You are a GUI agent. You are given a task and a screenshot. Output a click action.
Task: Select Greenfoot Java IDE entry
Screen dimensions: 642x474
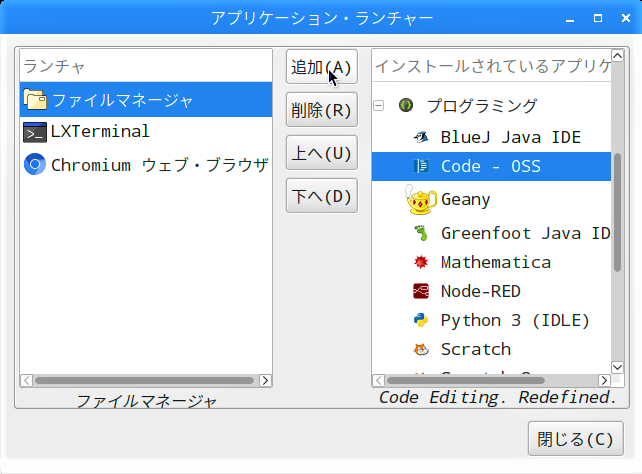[x=491, y=233]
